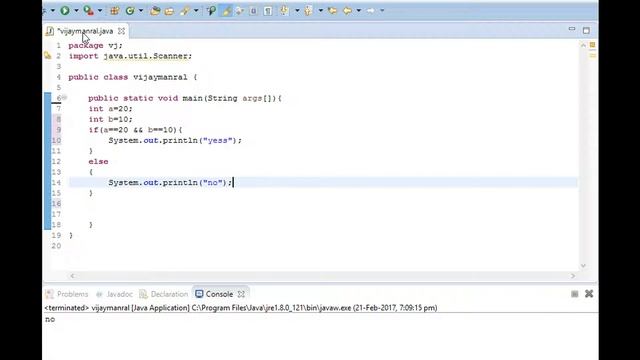Open the Previous Annotation dropdown arrow
This screenshot has width=640, height=360.
point(320,11)
